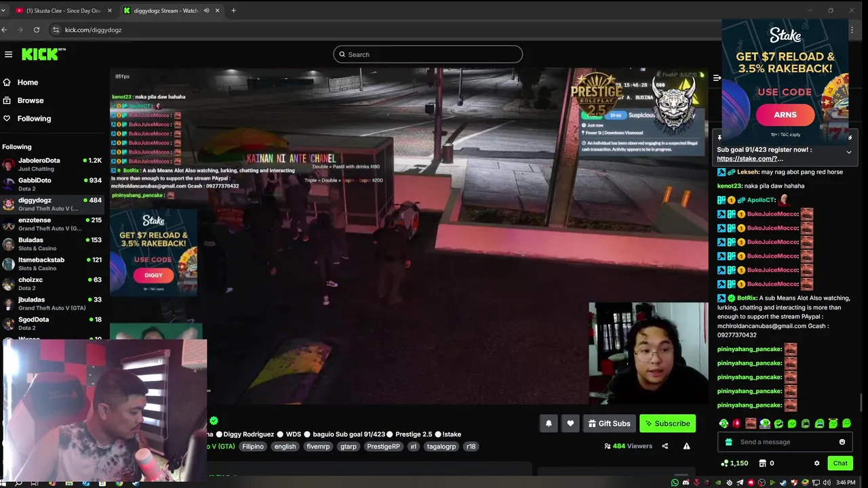Select the english tag

click(285, 447)
